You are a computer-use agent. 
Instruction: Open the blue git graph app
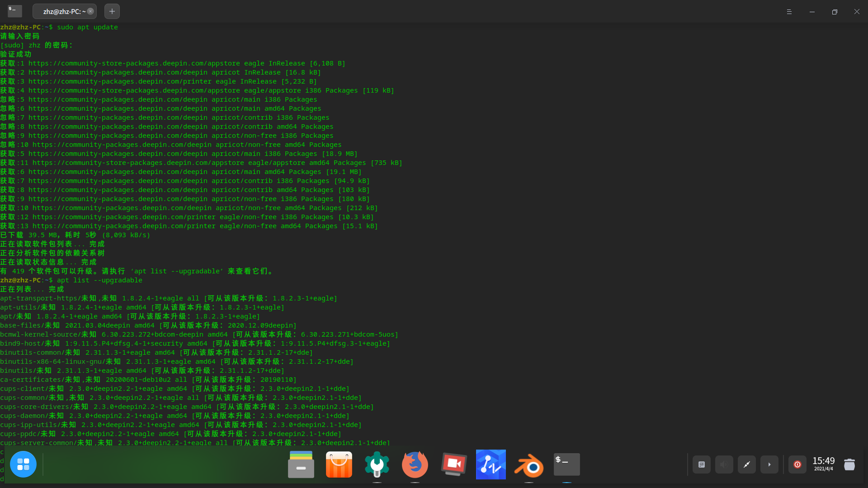point(491,464)
